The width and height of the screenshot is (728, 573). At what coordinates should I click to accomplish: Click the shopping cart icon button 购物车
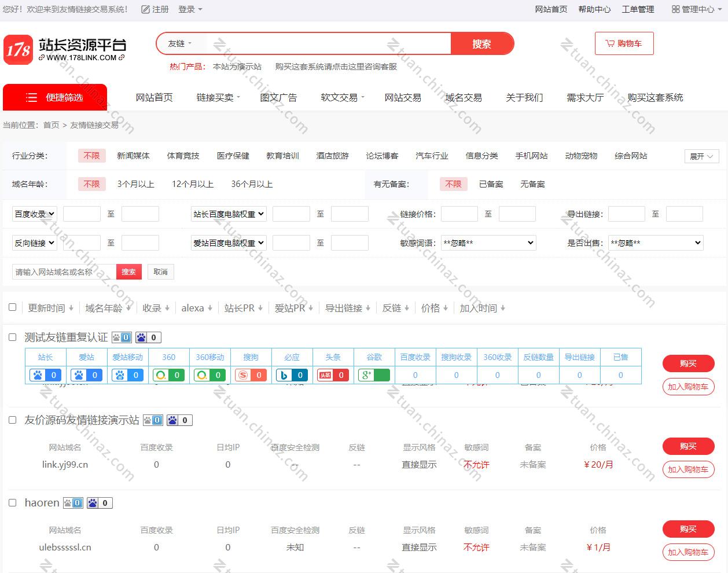(x=624, y=43)
